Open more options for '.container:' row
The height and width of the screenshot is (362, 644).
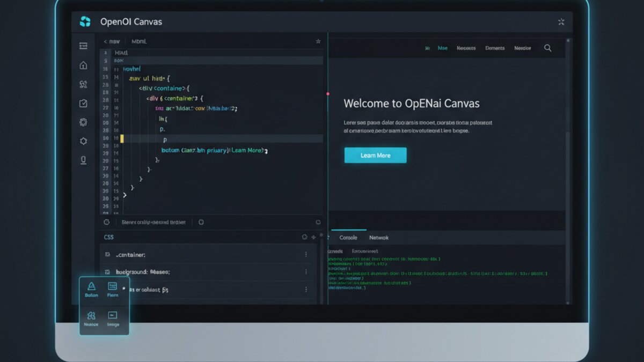pyautogui.click(x=306, y=255)
